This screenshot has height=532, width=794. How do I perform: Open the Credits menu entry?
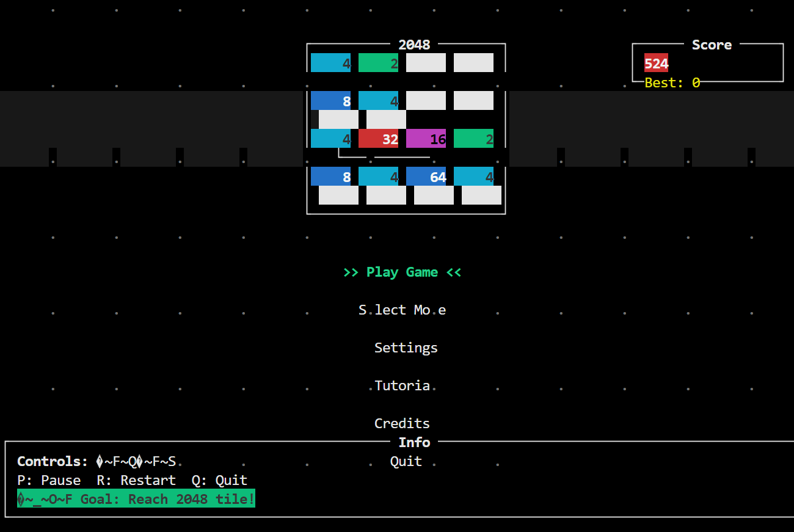(x=402, y=423)
